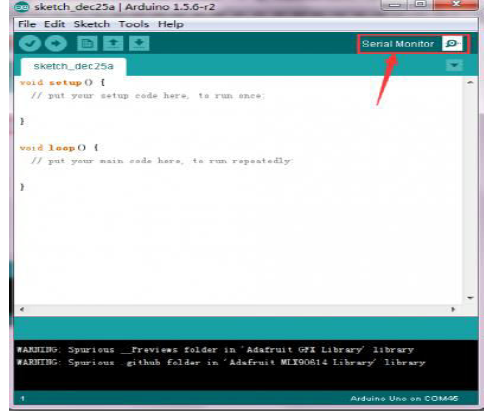Select the sketch_dec25a tab
The height and width of the screenshot is (414, 487).
click(x=73, y=66)
